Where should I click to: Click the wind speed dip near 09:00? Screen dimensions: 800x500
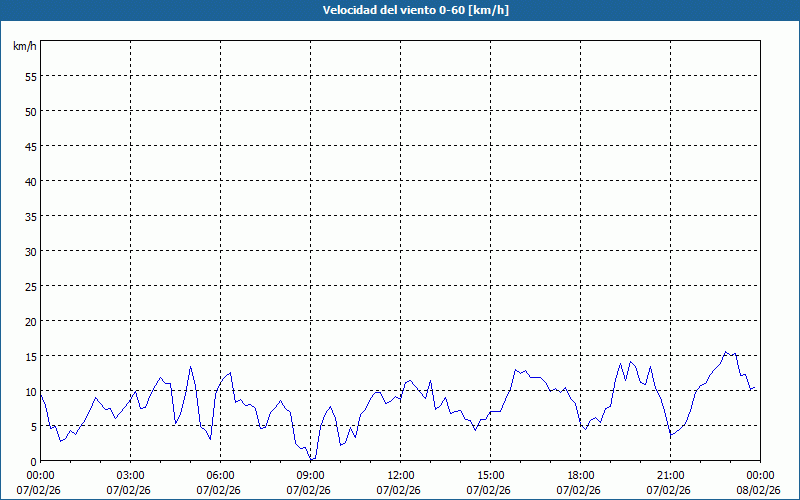coord(312,459)
